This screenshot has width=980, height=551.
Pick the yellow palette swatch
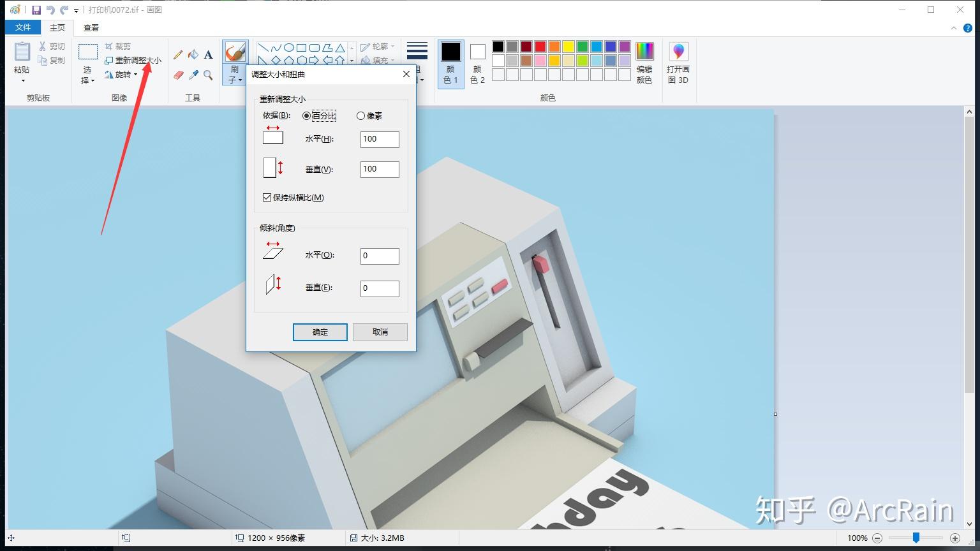[568, 47]
